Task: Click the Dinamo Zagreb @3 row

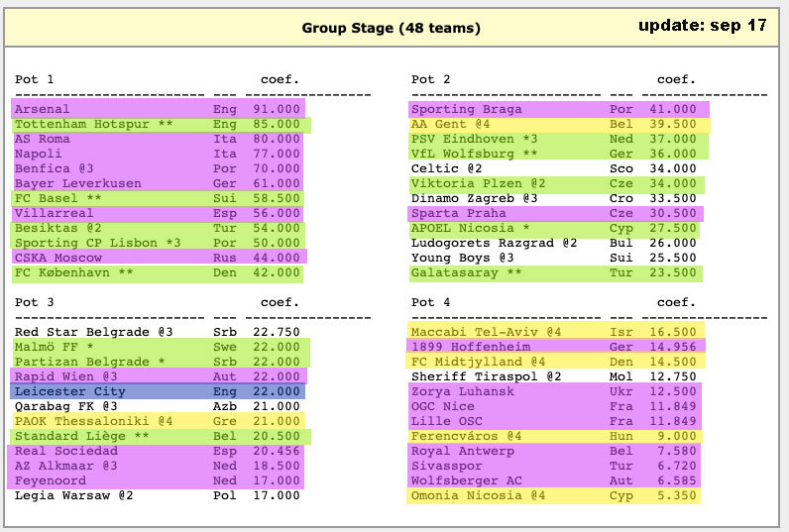Action: point(553,198)
